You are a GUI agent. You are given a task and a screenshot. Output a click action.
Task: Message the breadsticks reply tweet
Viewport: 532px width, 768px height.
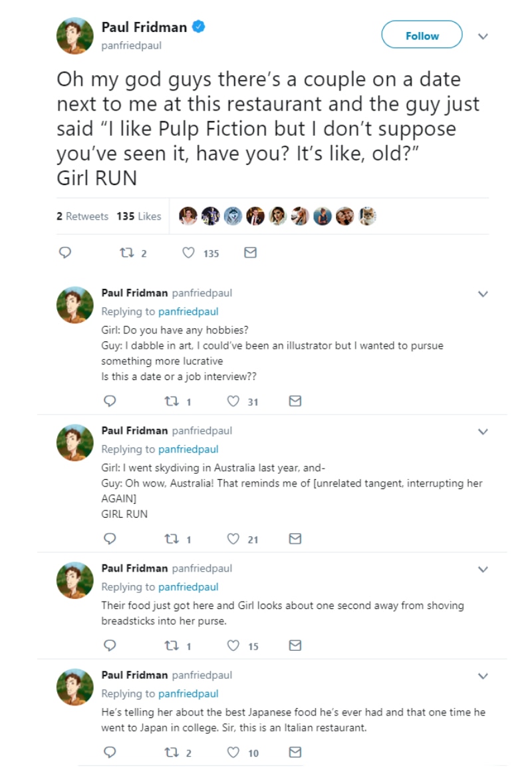[x=295, y=646]
